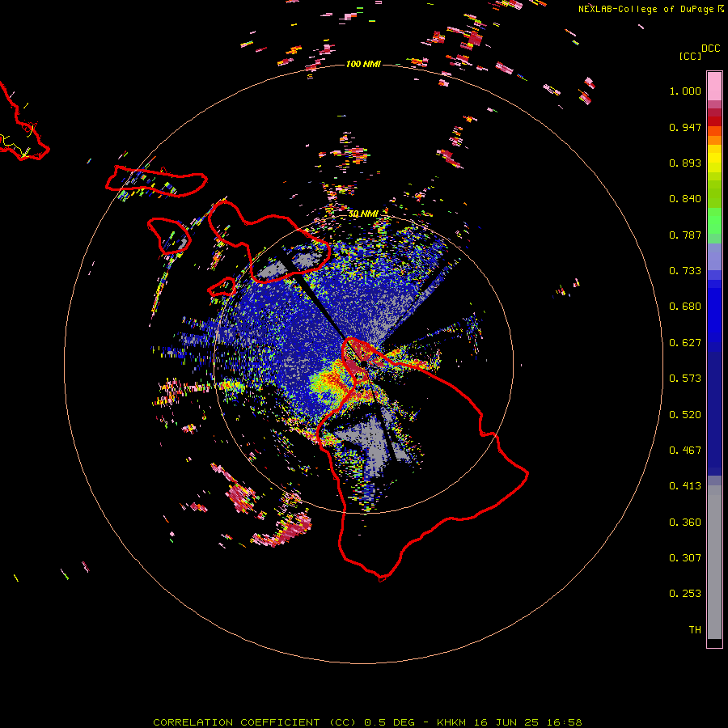This screenshot has width=728, height=728.
Task: Click the TH threshold label
Action: pos(695,630)
